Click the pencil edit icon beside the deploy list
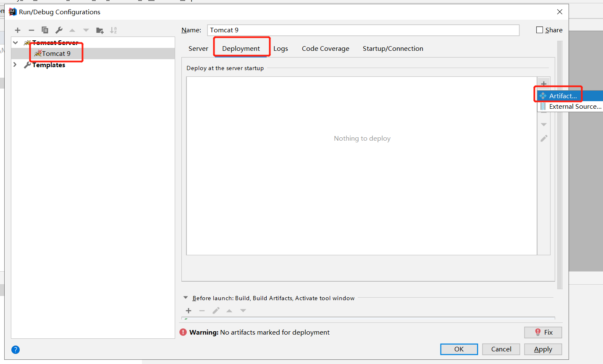603x364 pixels. 544,139
